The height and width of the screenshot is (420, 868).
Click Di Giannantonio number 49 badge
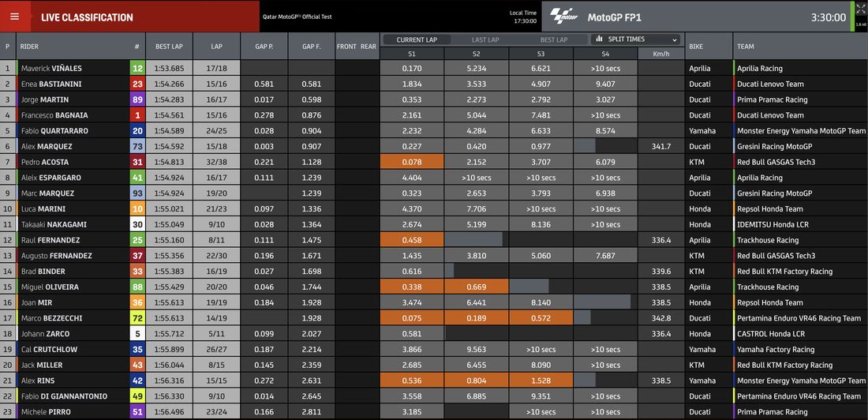138,396
